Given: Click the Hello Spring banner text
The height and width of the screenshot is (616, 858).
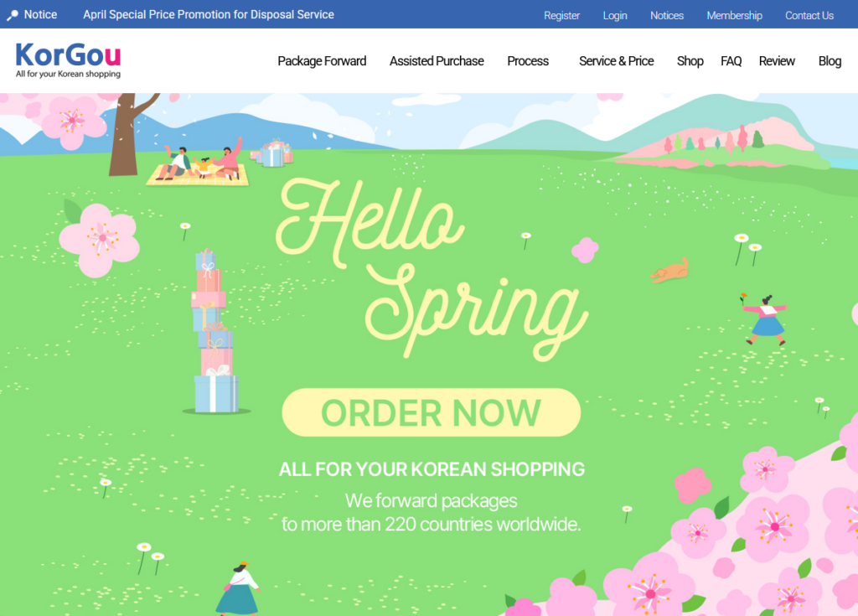Looking at the screenshot, I should click(432, 268).
